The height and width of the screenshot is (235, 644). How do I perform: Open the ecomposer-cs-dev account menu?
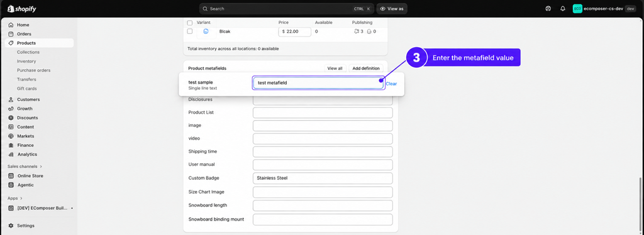(604, 9)
